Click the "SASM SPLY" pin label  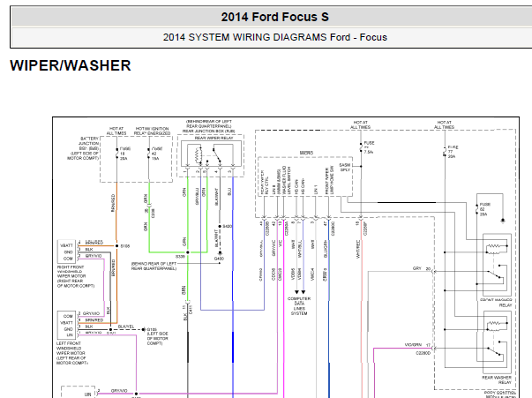[345, 168]
